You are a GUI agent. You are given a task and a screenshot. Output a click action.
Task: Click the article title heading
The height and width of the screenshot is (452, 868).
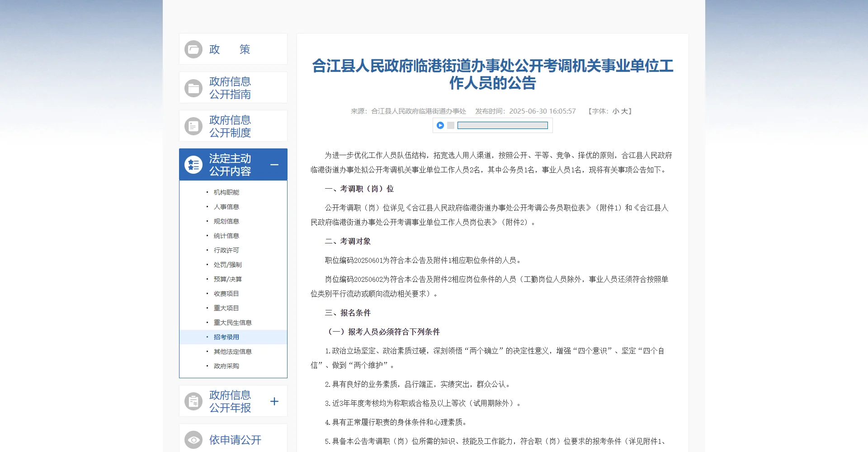click(x=493, y=75)
